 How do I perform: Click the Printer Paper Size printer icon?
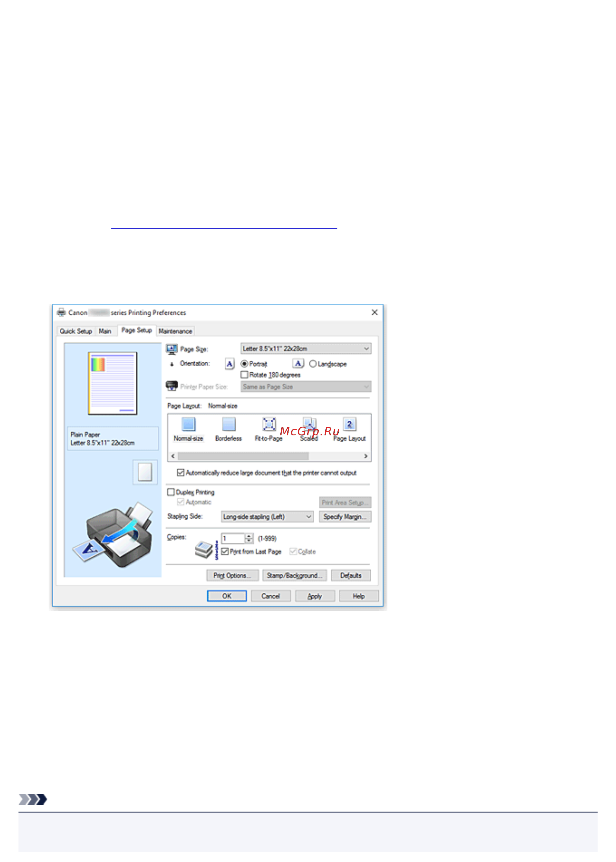pos(172,386)
